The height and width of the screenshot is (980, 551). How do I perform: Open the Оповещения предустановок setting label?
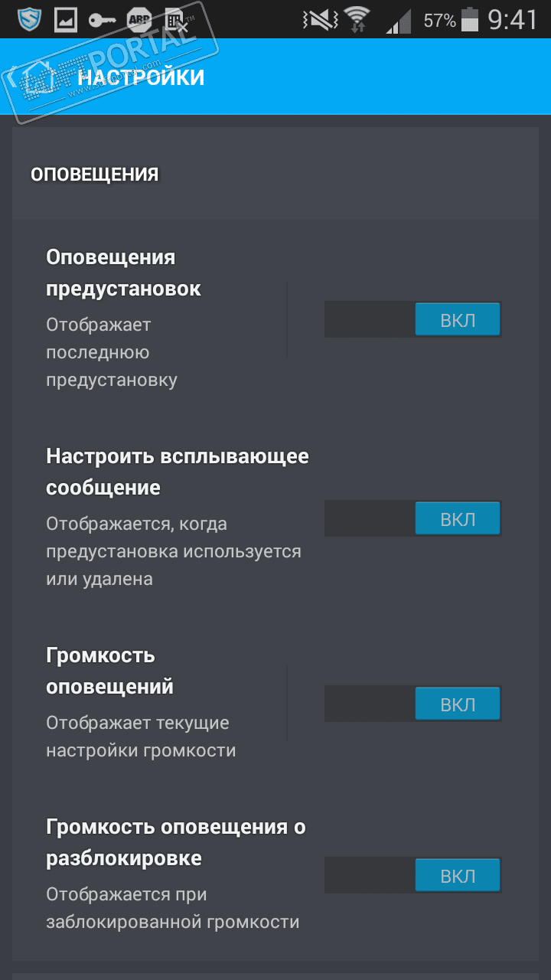click(x=123, y=273)
